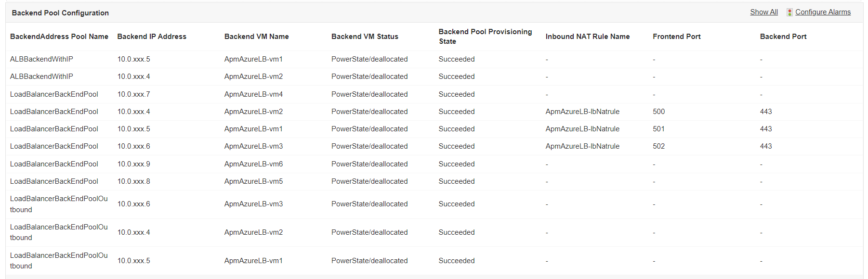Click the Backend VM Status column header
The image size is (868, 279).
tap(365, 37)
